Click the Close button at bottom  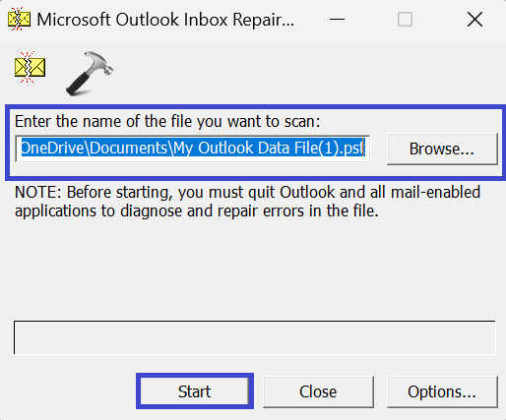(x=318, y=391)
